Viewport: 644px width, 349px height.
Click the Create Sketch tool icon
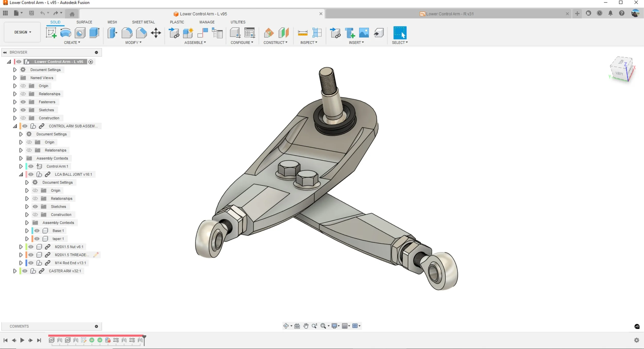(51, 33)
